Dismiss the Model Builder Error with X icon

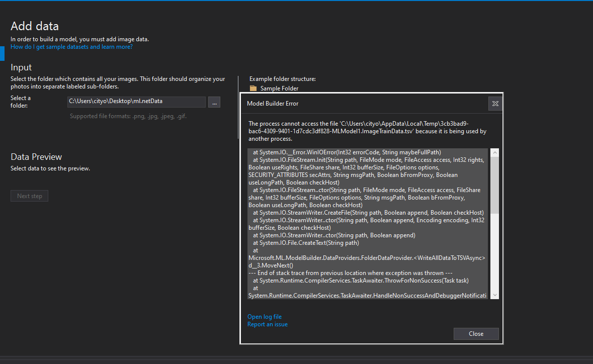point(495,104)
